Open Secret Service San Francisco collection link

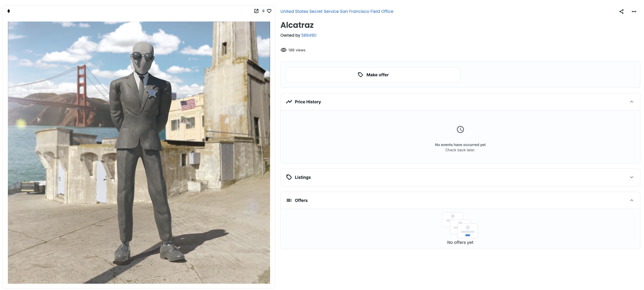(x=337, y=11)
